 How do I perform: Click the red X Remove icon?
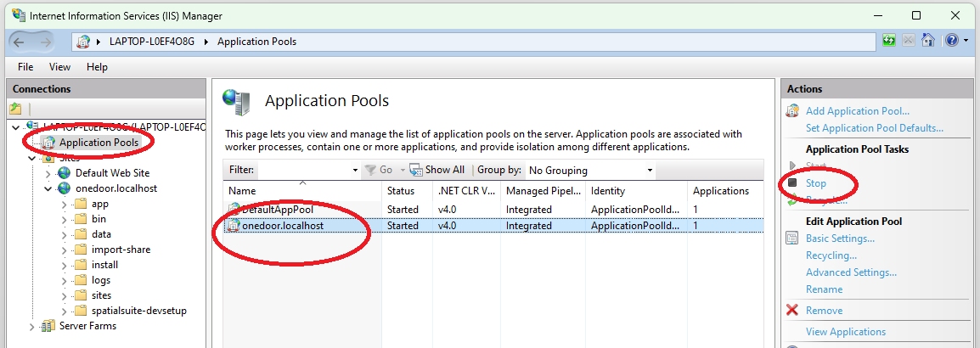tap(792, 310)
